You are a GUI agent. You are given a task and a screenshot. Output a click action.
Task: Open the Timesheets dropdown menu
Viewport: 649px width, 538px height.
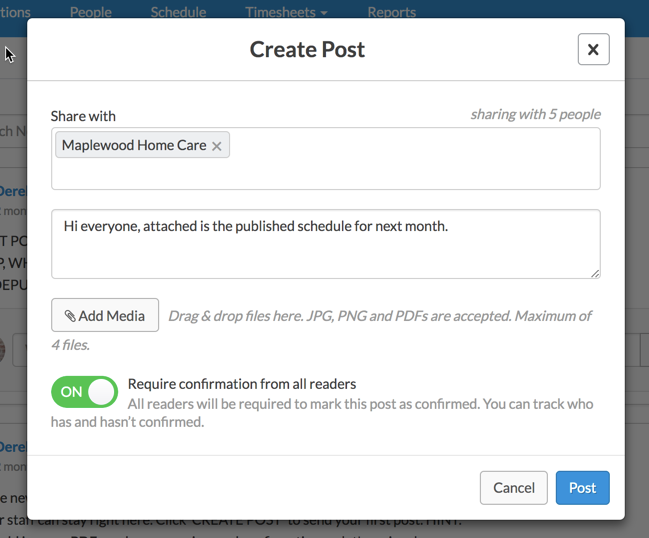(286, 13)
